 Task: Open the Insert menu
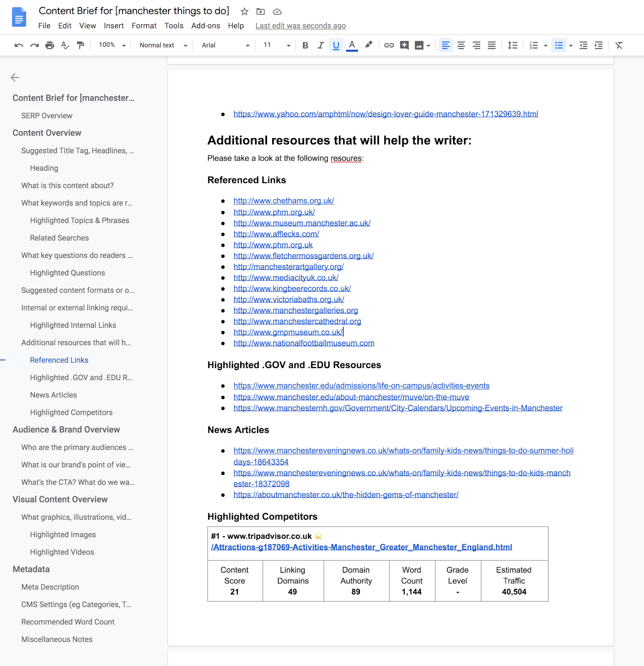pos(114,26)
